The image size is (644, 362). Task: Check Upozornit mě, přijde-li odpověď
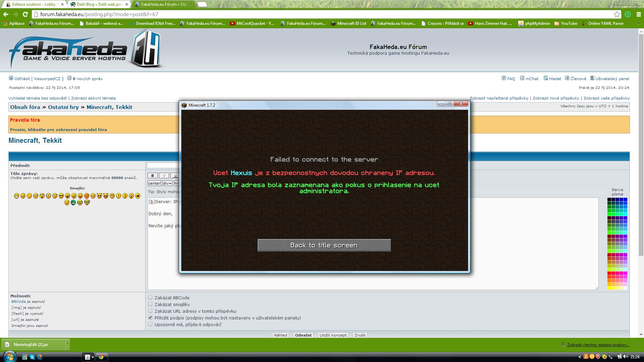point(150,324)
